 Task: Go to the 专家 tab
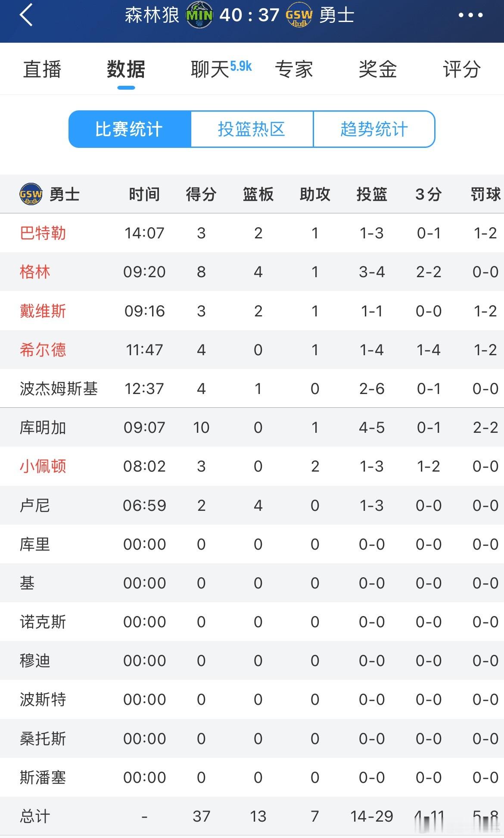pos(294,69)
